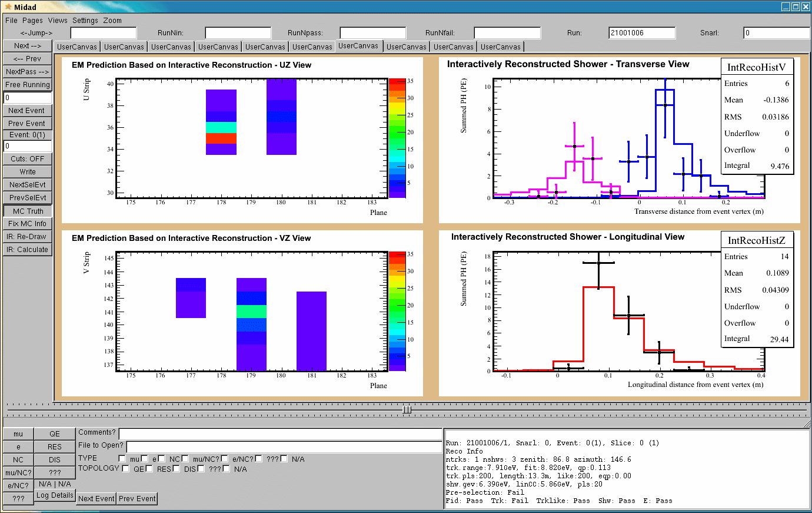The image size is (812, 513).
Task: Focus the RunNfail input field
Action: tap(507, 33)
